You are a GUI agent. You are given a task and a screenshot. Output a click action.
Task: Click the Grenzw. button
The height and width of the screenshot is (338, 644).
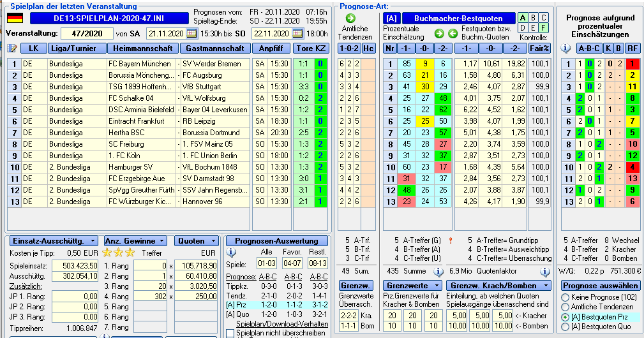(x=356, y=286)
